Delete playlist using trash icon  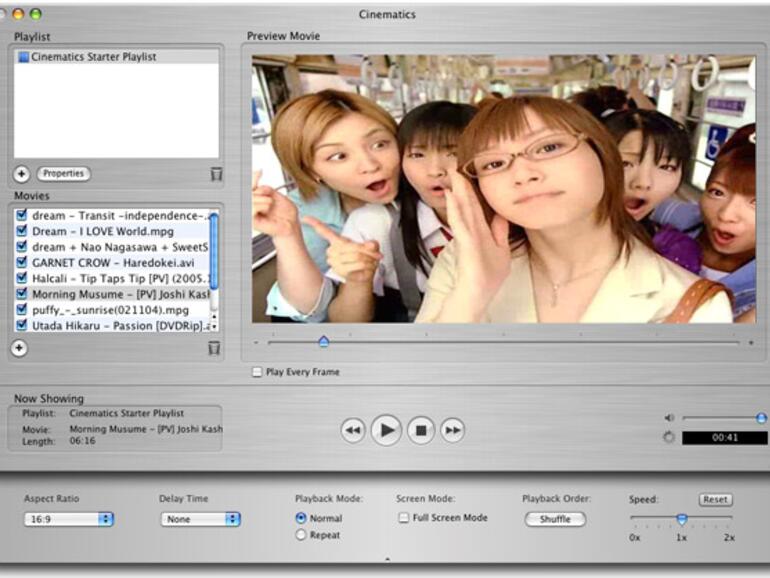pyautogui.click(x=216, y=174)
